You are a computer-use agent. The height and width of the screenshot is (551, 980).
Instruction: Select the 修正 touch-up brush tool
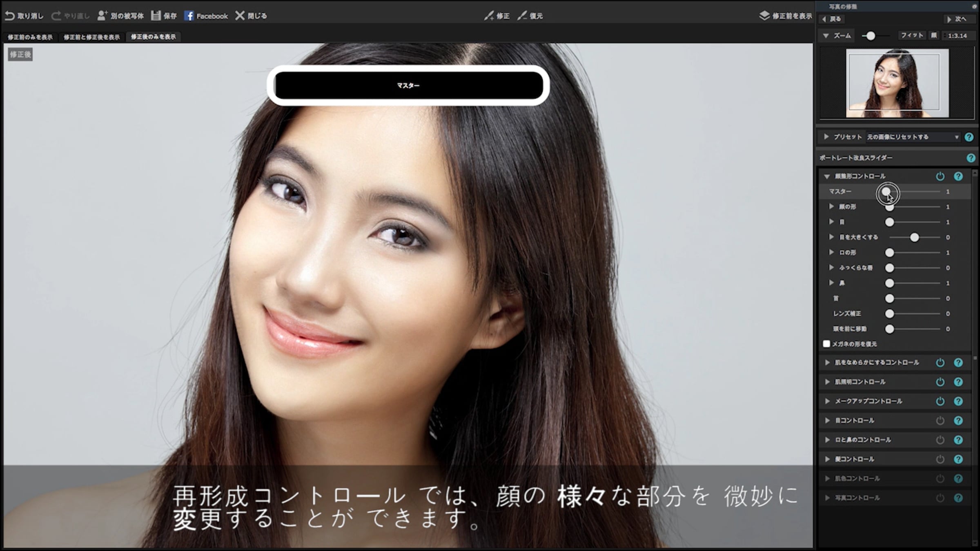489,16
